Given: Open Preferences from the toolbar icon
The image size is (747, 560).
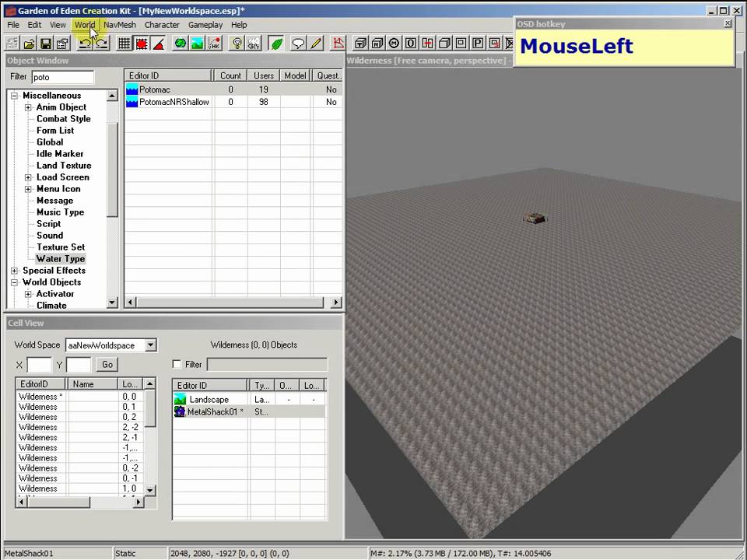Looking at the screenshot, I should point(62,44).
